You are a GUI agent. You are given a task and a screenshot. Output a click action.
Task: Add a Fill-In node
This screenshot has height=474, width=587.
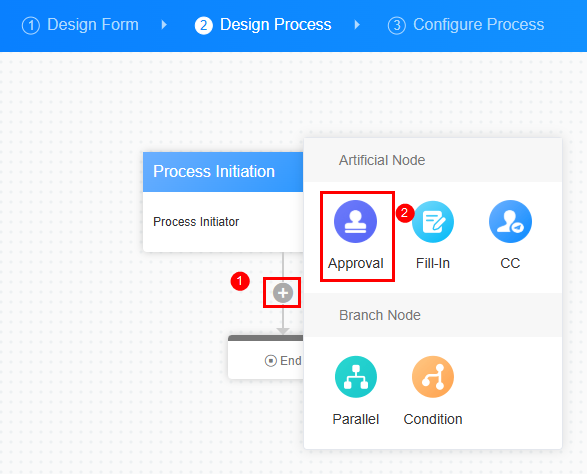click(433, 221)
